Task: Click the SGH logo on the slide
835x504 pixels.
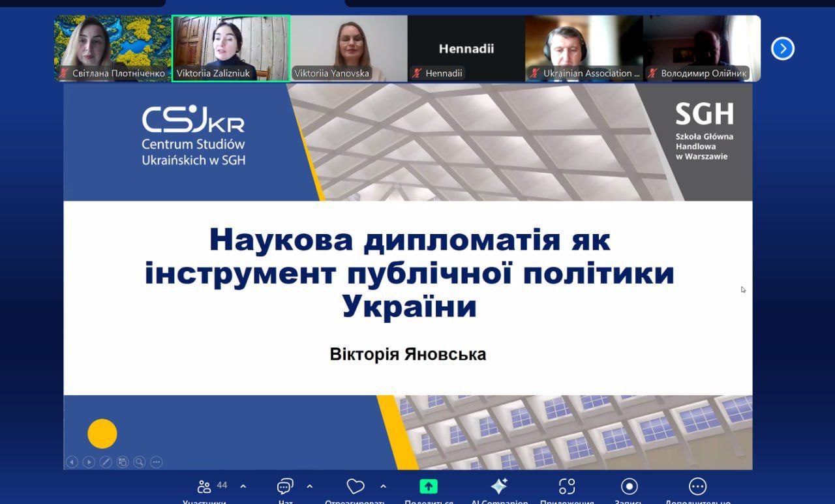Action: point(704,114)
